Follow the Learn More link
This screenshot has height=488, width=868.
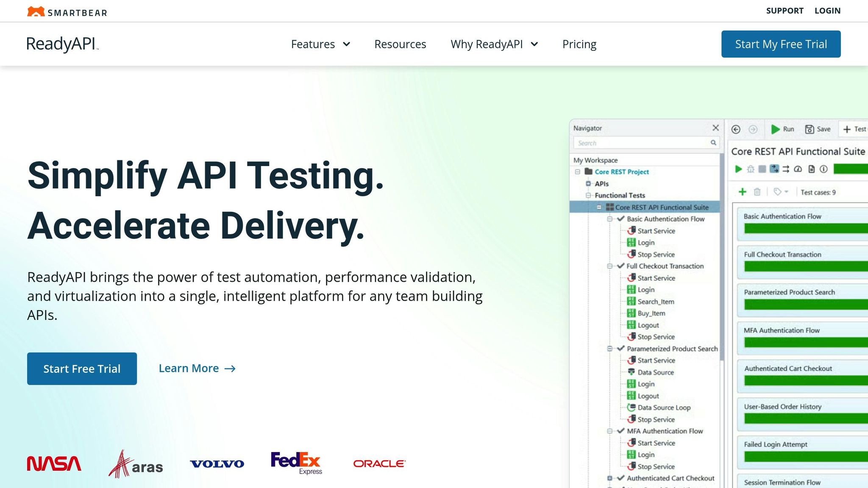click(197, 369)
